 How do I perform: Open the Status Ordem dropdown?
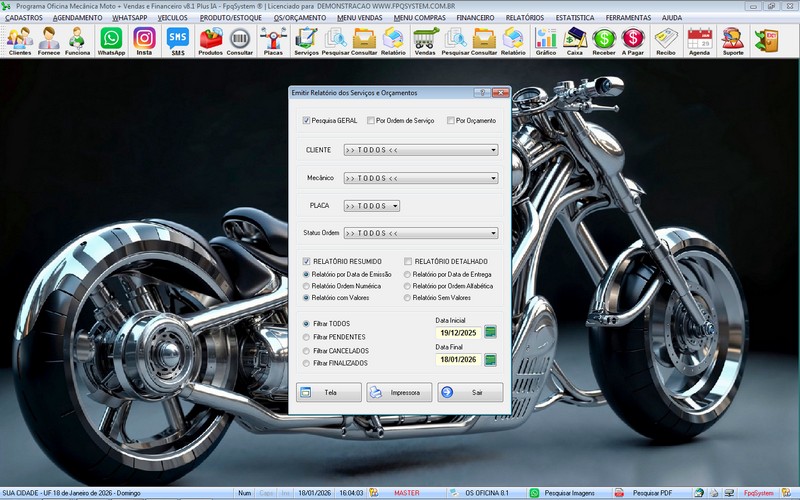493,233
